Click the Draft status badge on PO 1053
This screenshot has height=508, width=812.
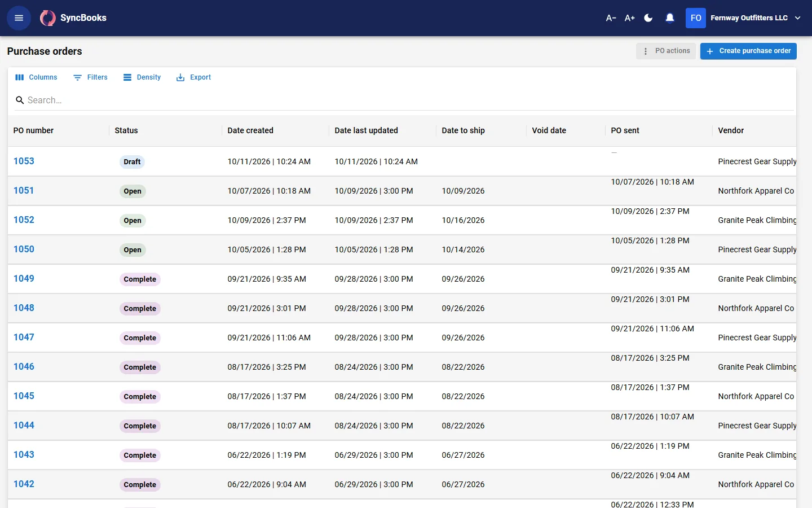pos(132,162)
